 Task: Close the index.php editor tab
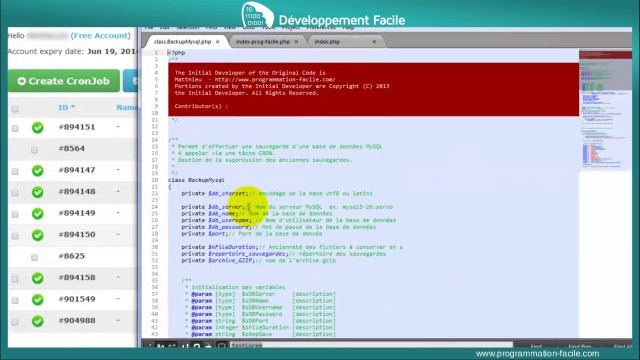point(374,42)
